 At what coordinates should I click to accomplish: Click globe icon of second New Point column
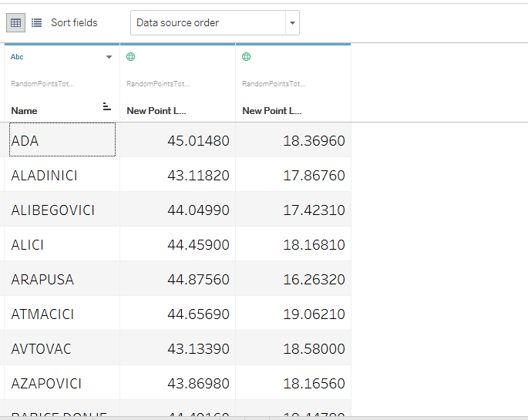(x=246, y=56)
